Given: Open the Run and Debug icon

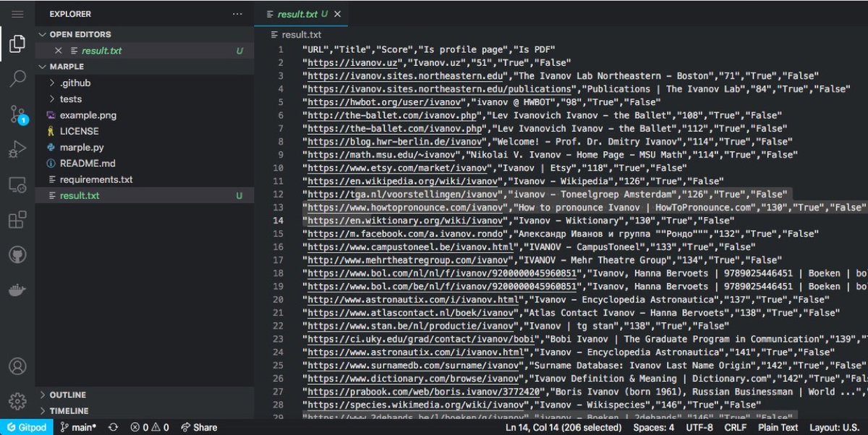Looking at the screenshot, I should point(17,150).
